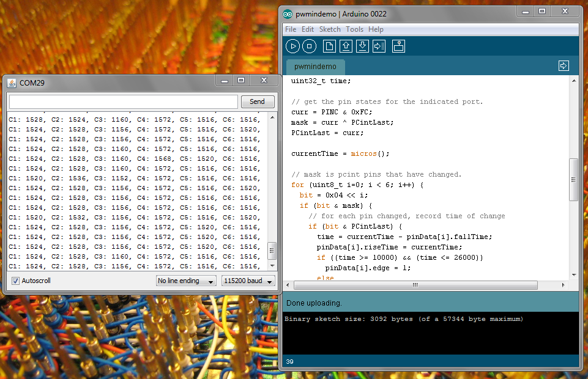Expand the 115200 baud dropdown

248,281
